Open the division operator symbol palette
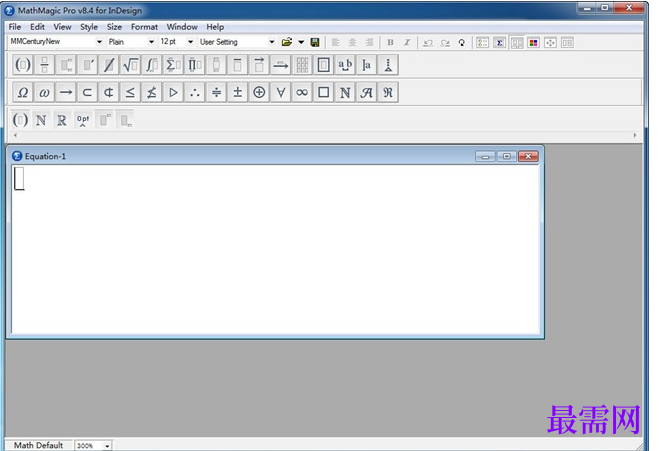Screen dimensions: 659x451 [216, 92]
